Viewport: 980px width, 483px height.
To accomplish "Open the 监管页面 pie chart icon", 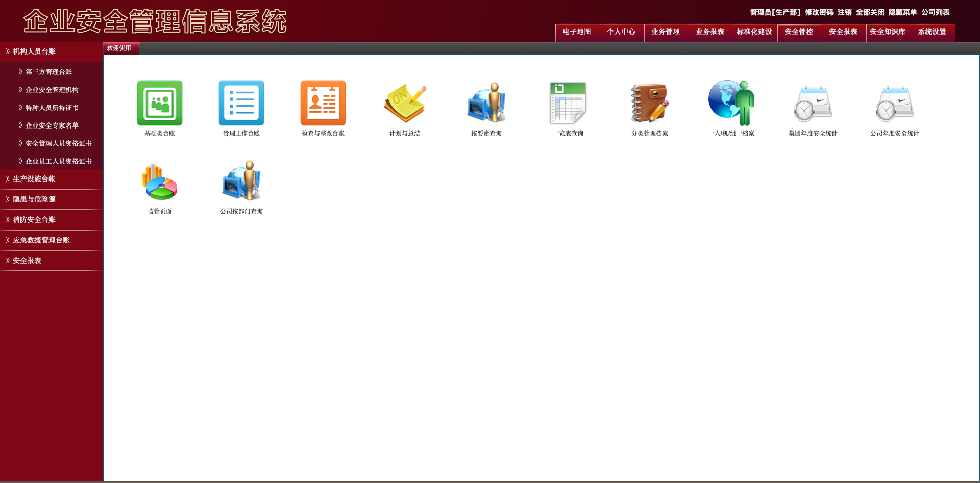I will [159, 182].
